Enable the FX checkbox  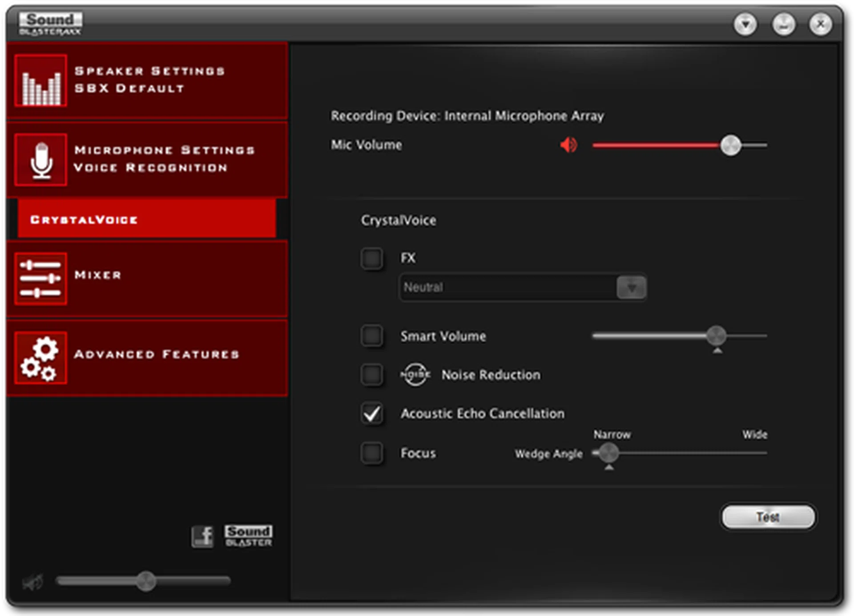point(372,259)
